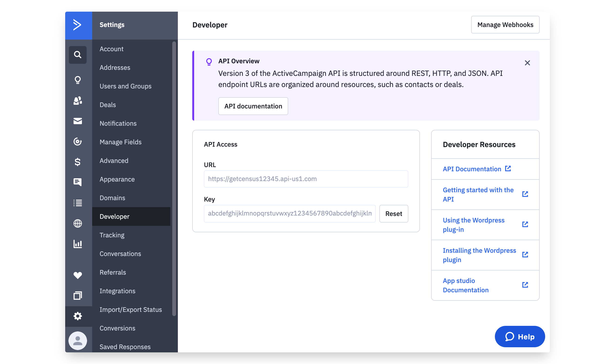Click the contacts people icon
This screenshot has height=364, width=615.
[78, 101]
